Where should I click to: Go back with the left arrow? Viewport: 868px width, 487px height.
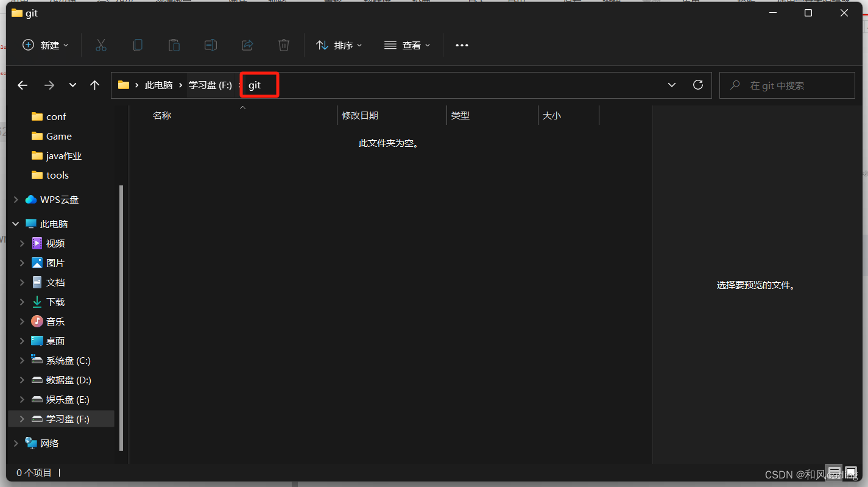point(23,85)
